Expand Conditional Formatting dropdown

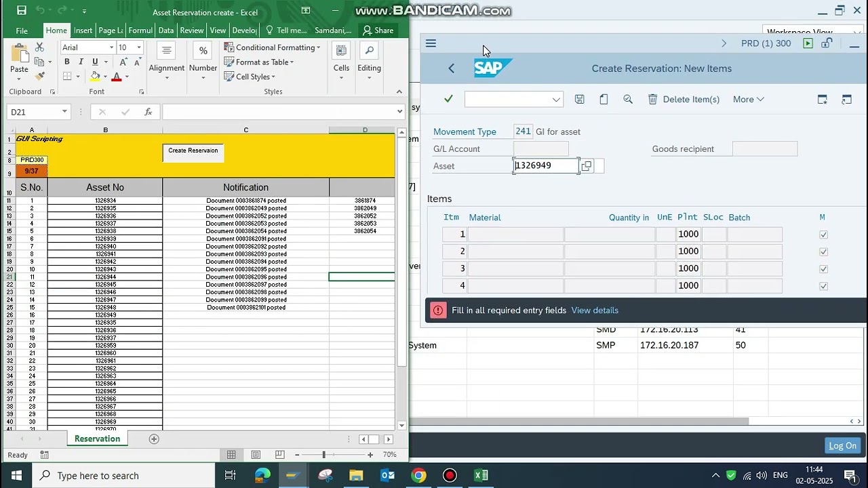coord(318,47)
